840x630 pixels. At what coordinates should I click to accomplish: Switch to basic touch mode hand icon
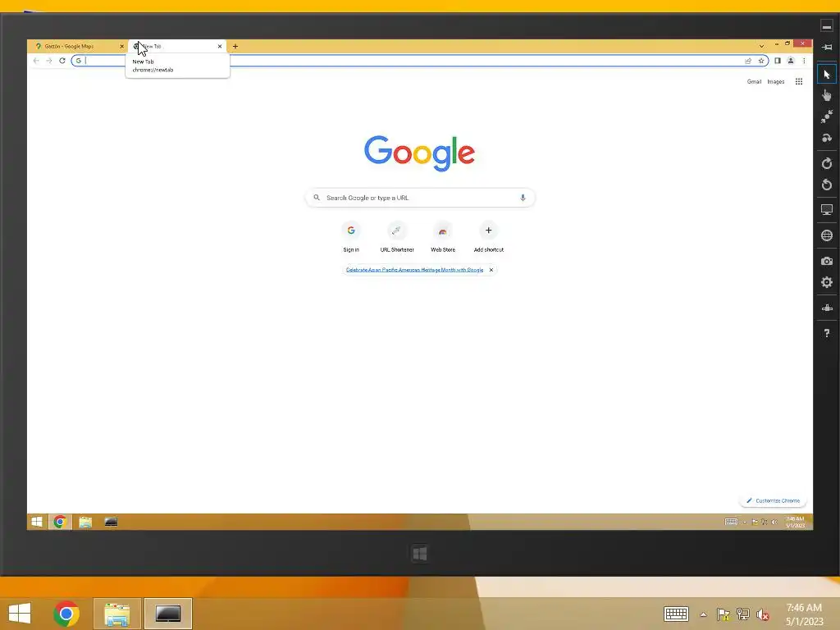click(x=827, y=95)
